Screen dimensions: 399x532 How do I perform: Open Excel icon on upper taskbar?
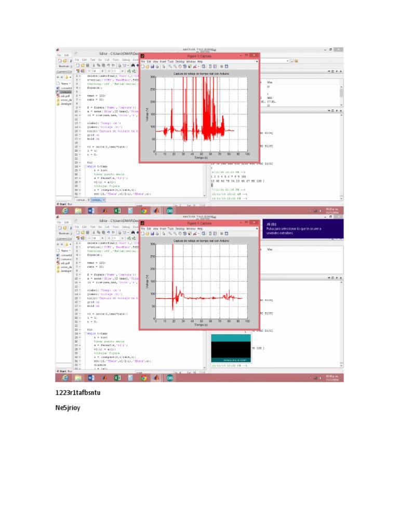pyautogui.click(x=117, y=211)
